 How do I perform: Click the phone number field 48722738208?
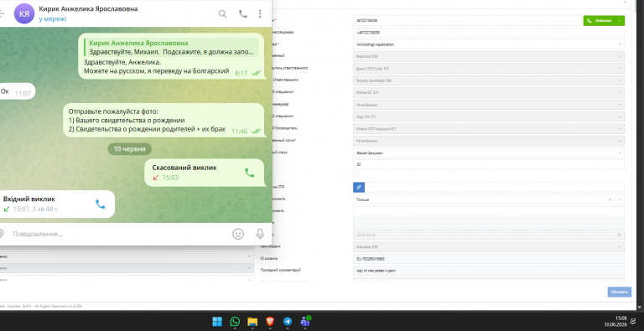pyautogui.click(x=467, y=21)
